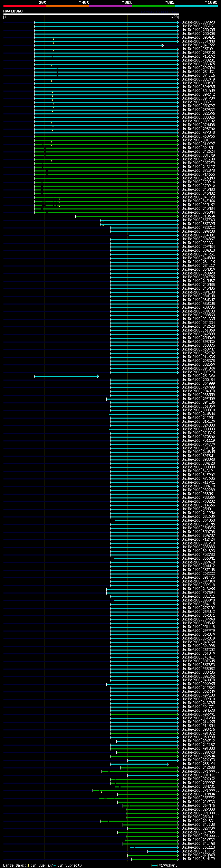
Task: Select the UniRef100_Q6LCV0 label
Action: tap(198, 376)
